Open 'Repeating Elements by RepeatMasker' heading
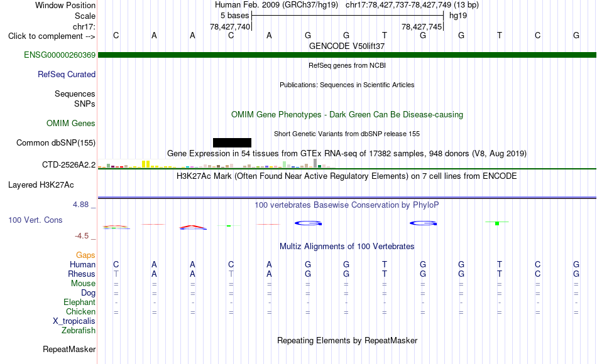This screenshot has width=597, height=364. pyautogui.click(x=347, y=340)
